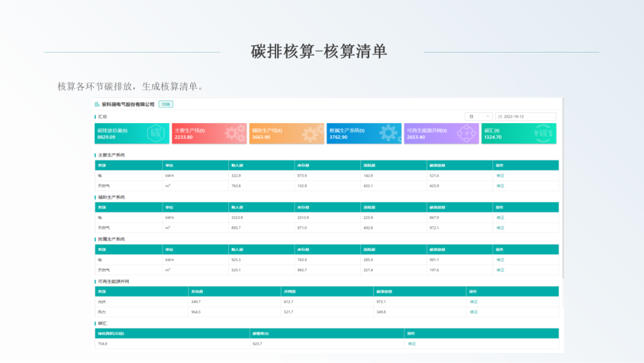Click the 142.9 cell
644x363 pixels.
click(369, 176)
